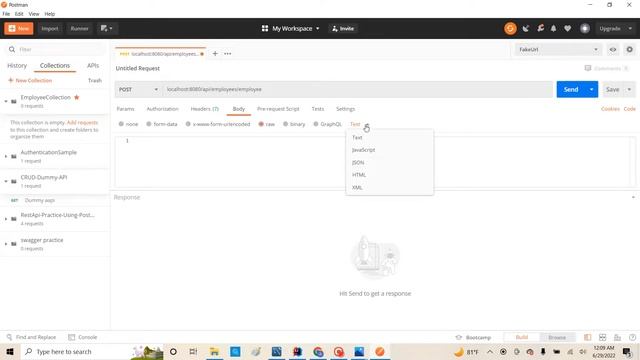Open the POST method dropdown
The width and height of the screenshot is (640, 360).
pyautogui.click(x=138, y=89)
